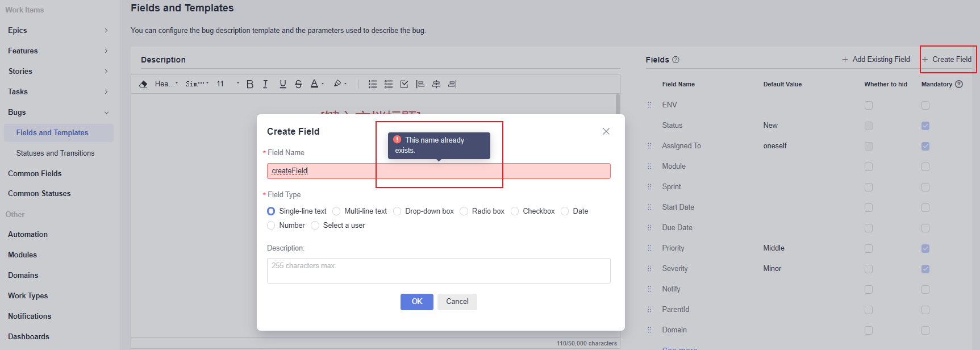Select the Checkbox field type

515,211
